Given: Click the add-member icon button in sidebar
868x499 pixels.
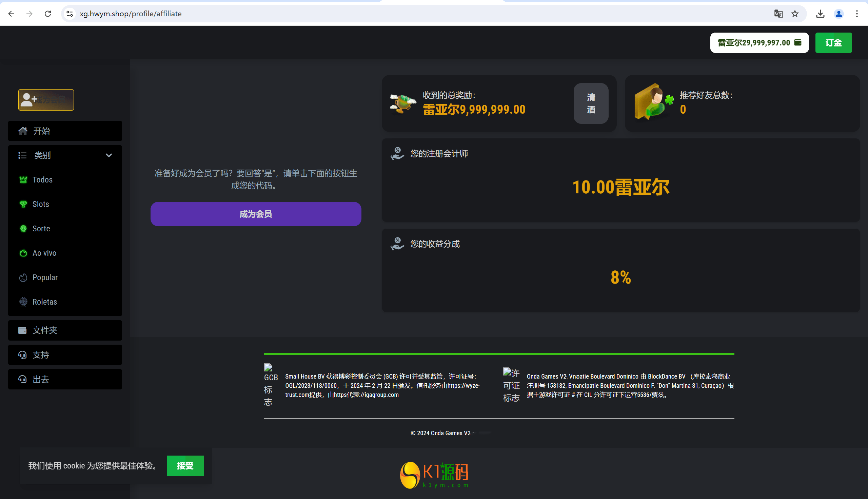Looking at the screenshot, I should [x=46, y=100].
